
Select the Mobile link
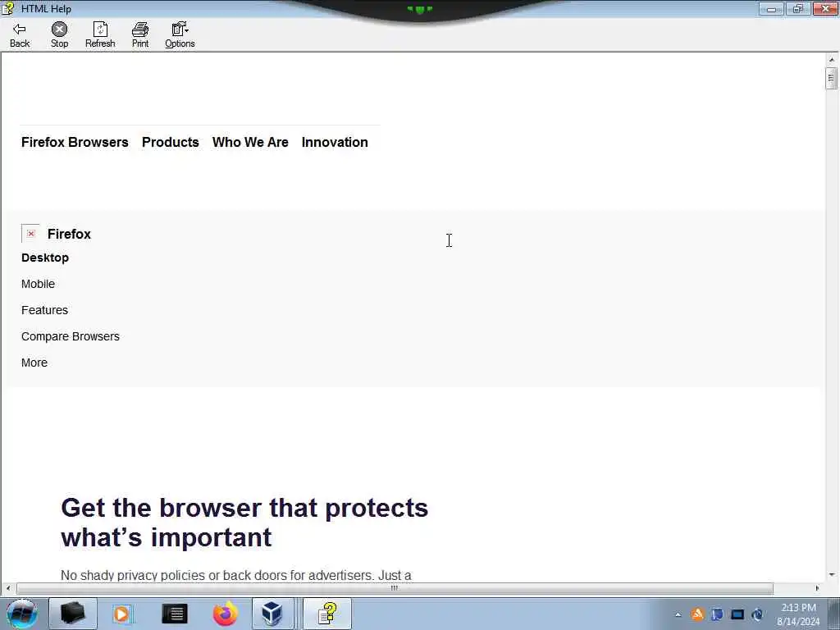coord(38,284)
